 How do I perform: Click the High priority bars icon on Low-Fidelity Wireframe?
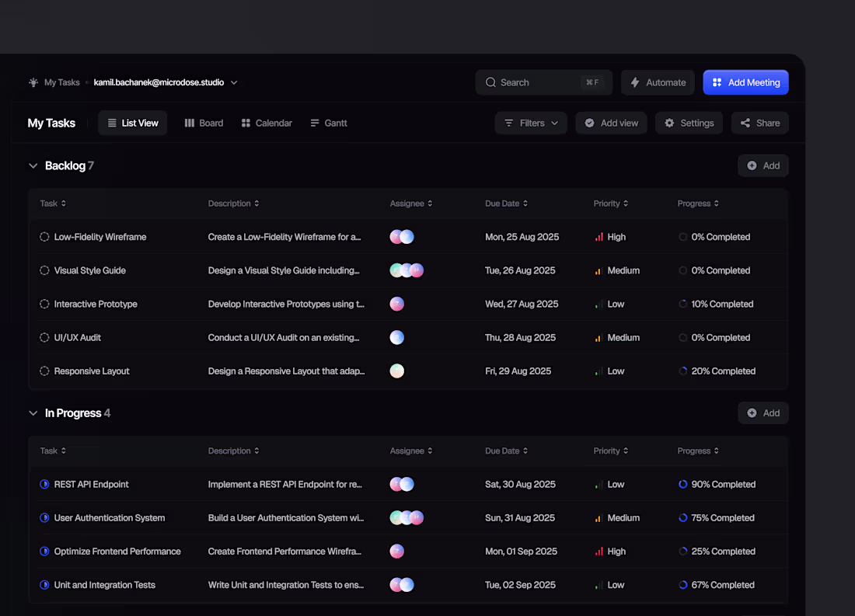point(598,236)
